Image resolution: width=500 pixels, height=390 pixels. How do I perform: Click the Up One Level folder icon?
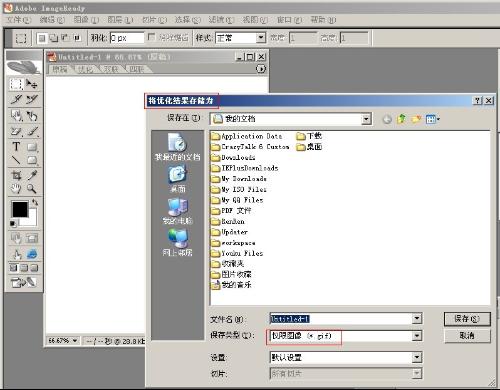pyautogui.click(x=402, y=119)
